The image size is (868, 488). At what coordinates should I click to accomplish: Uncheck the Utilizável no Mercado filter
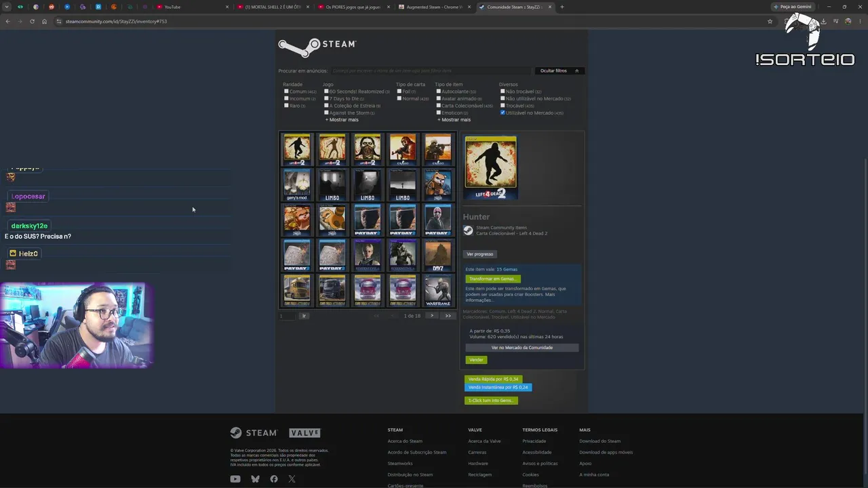(502, 113)
